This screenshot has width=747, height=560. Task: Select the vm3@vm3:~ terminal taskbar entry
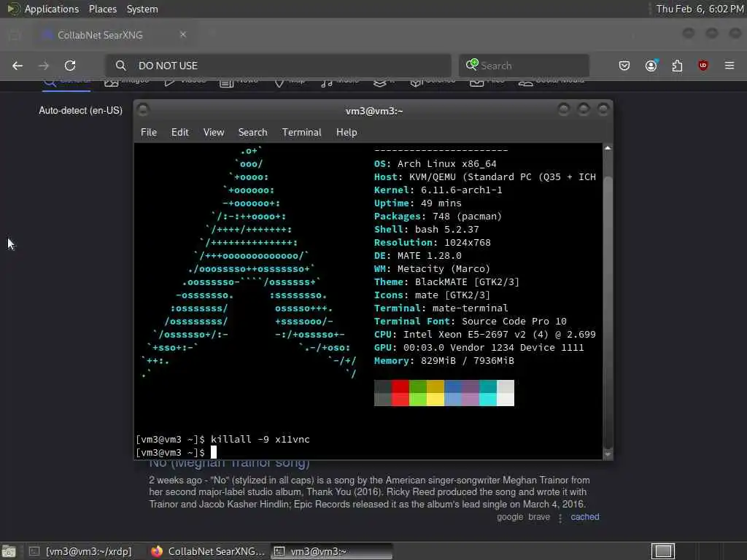pos(332,551)
